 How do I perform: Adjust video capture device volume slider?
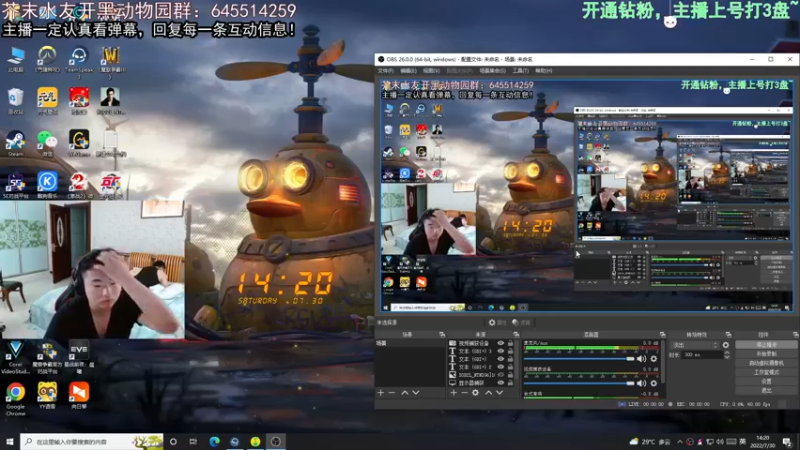coord(579,383)
